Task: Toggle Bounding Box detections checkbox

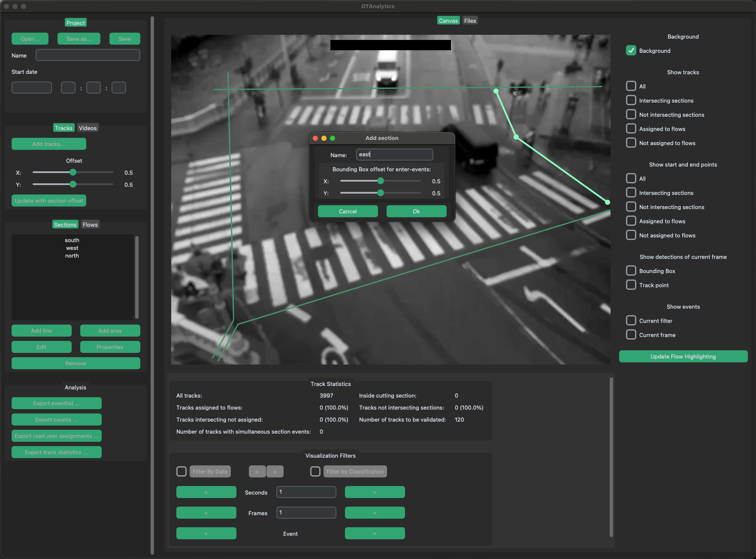Action: (631, 271)
